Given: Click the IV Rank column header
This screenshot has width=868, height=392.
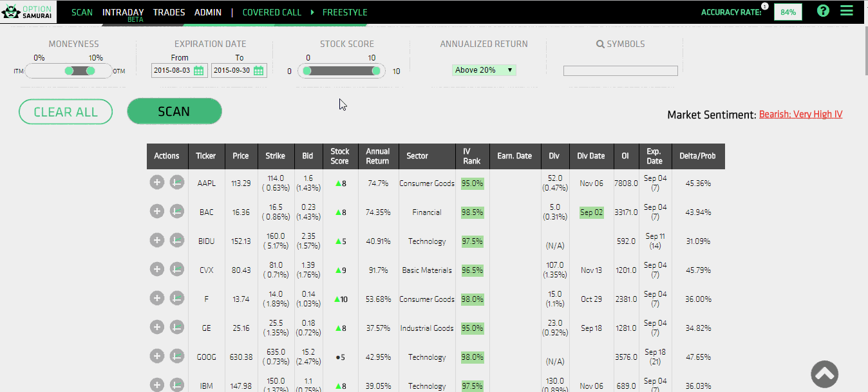Looking at the screenshot, I should (x=472, y=156).
